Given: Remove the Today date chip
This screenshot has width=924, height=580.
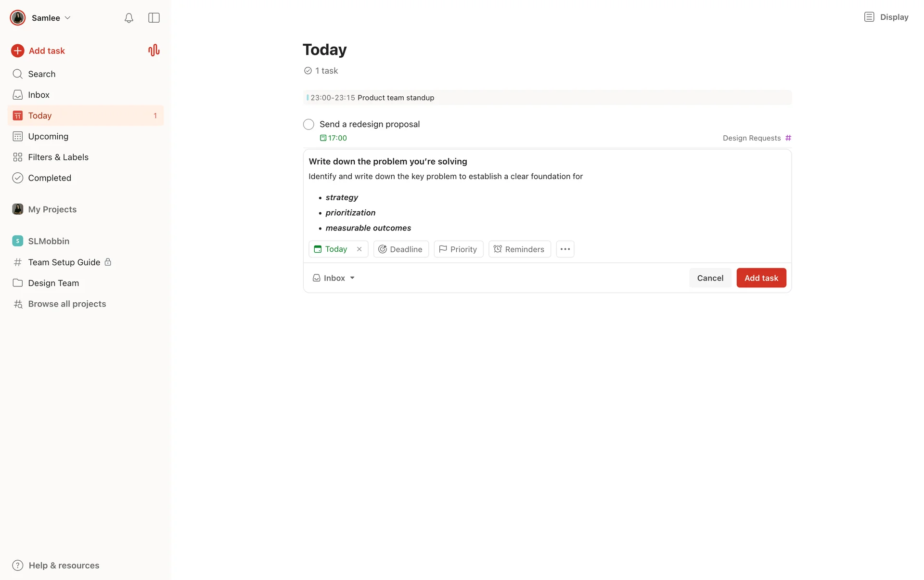Looking at the screenshot, I should (359, 249).
